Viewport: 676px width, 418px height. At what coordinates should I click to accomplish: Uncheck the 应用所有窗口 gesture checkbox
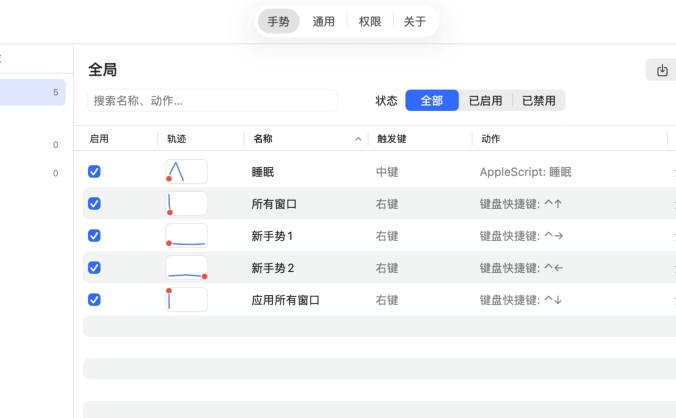[94, 299]
